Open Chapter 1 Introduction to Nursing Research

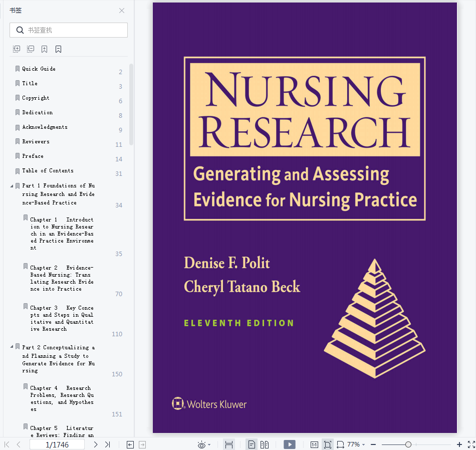[x=62, y=234]
